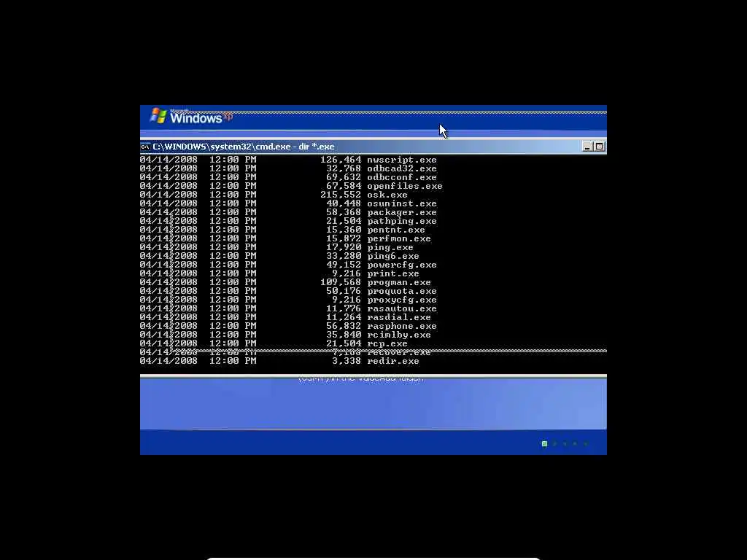Screen dimensions: 747x560
Task: Click the 56,832 size of rasphone.exe
Action: [x=344, y=326]
